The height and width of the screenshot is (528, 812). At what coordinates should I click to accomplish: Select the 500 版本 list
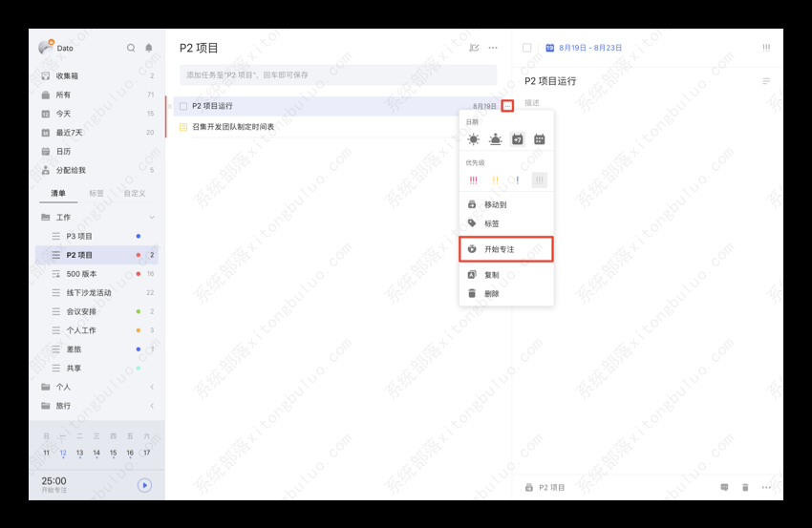97,274
